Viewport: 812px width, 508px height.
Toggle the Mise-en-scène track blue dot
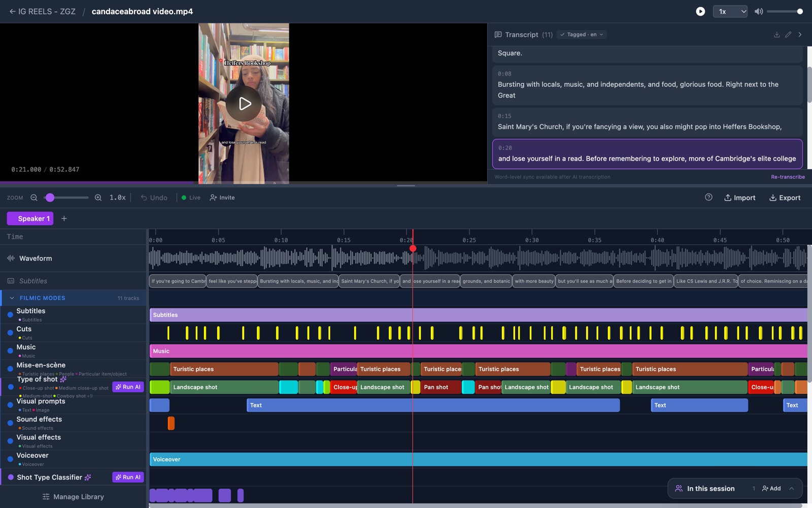pyautogui.click(x=10, y=369)
